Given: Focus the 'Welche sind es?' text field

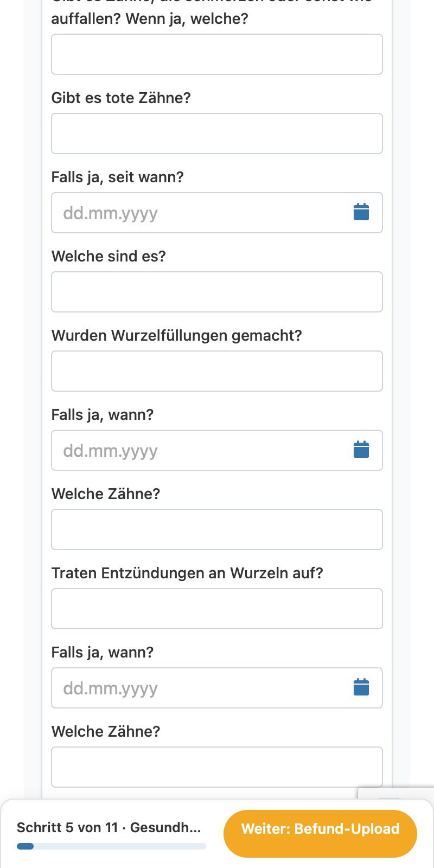Looking at the screenshot, I should [217, 292].
